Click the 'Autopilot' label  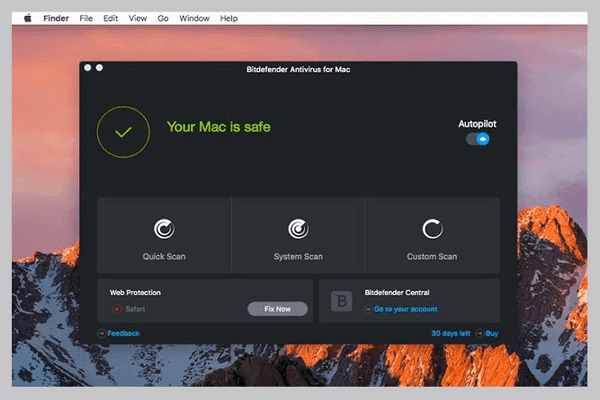[x=477, y=124]
